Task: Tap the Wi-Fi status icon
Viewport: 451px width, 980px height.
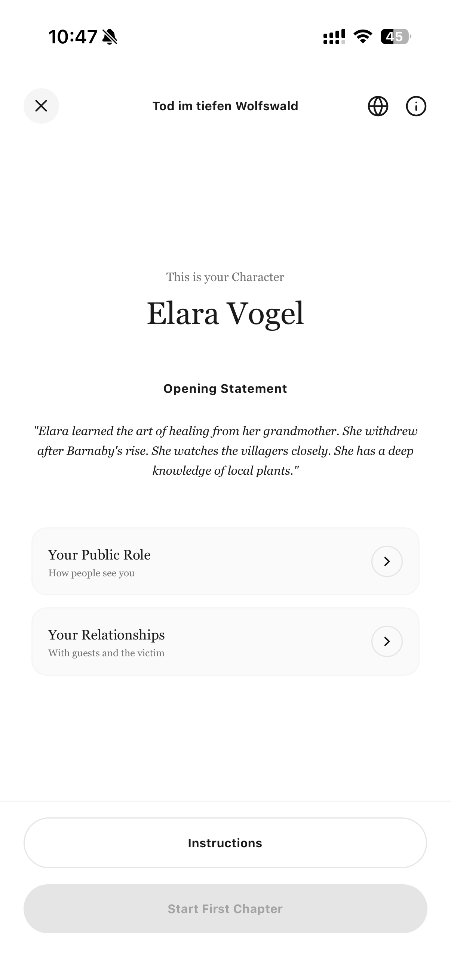Action: point(363,37)
